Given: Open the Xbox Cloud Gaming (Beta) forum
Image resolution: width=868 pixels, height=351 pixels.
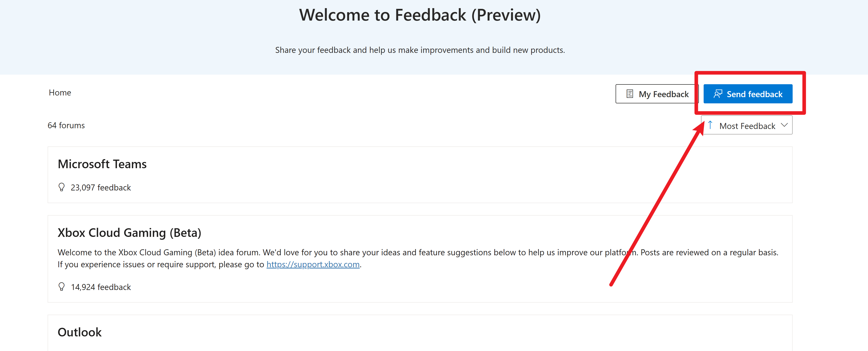Looking at the screenshot, I should click(x=129, y=233).
